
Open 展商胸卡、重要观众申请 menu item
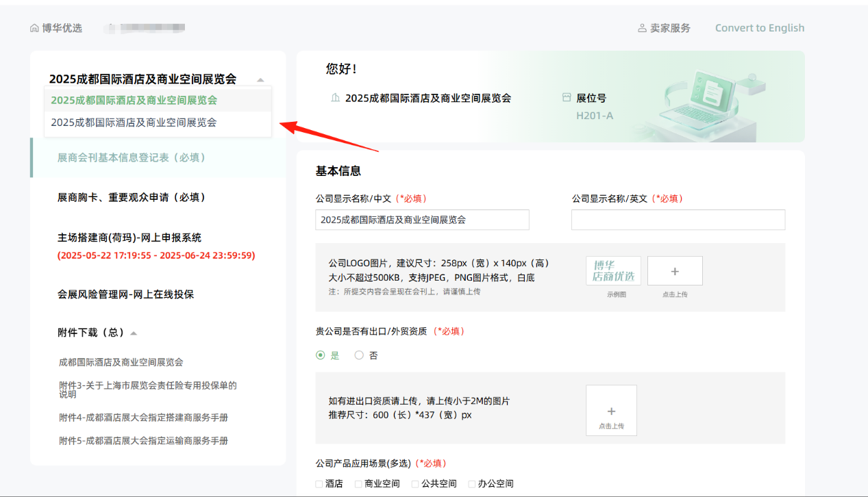[132, 197]
